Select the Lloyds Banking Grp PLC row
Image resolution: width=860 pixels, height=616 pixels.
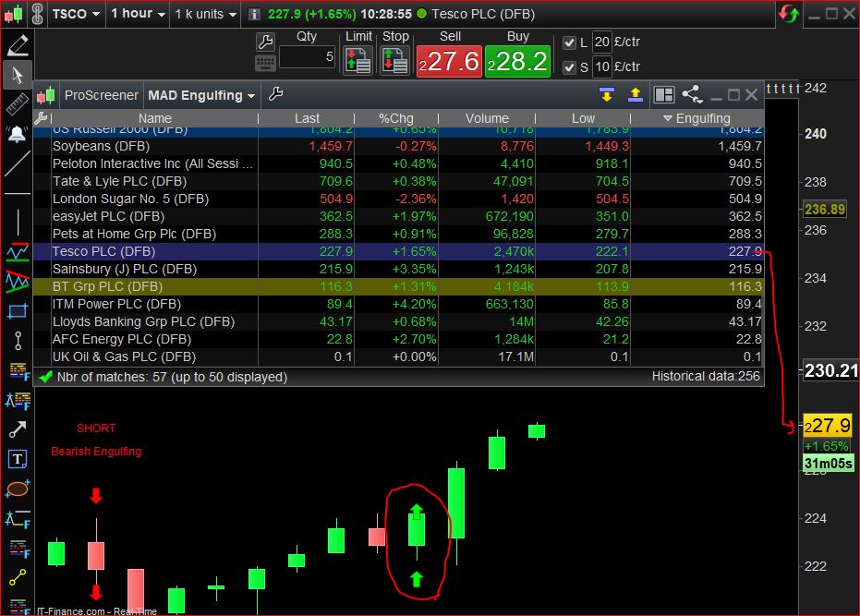399,321
